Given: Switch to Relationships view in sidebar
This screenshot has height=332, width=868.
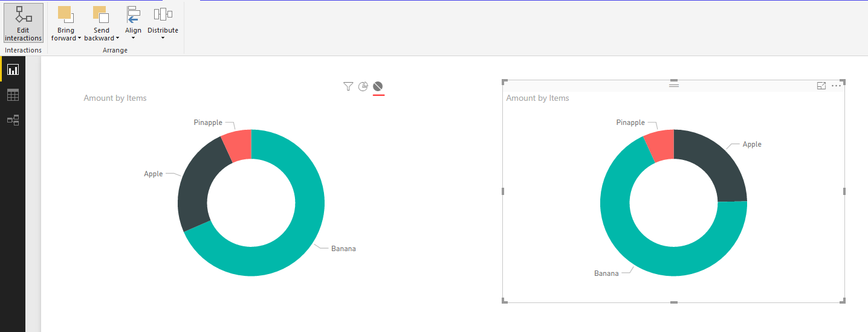Looking at the screenshot, I should coord(13,120).
